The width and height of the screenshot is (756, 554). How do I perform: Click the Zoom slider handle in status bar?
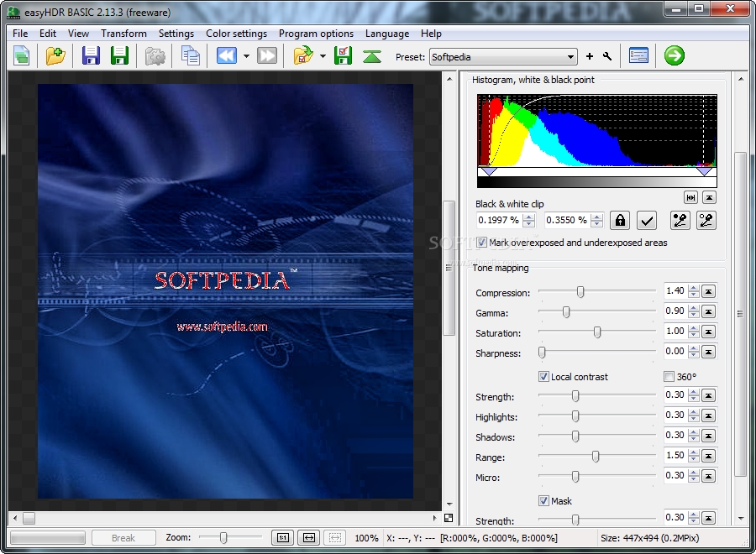point(223,537)
